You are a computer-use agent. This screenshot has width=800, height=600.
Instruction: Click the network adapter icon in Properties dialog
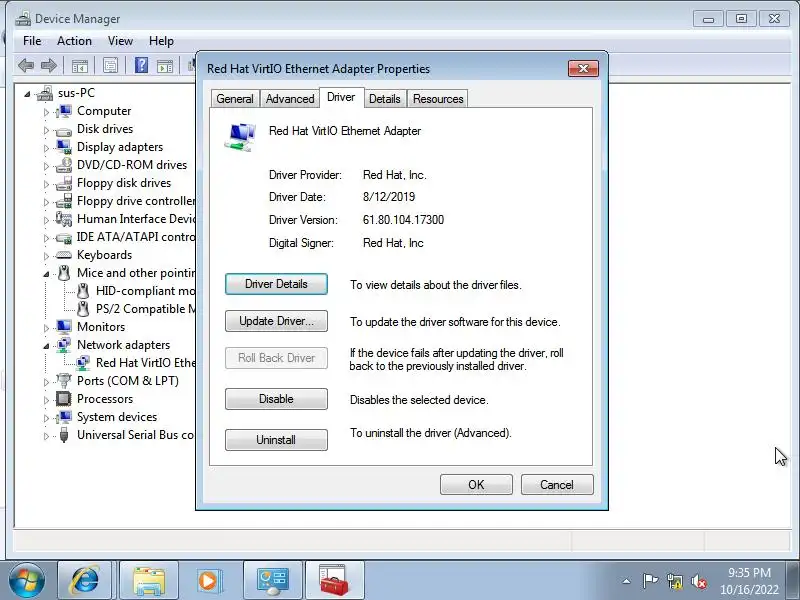click(x=240, y=137)
